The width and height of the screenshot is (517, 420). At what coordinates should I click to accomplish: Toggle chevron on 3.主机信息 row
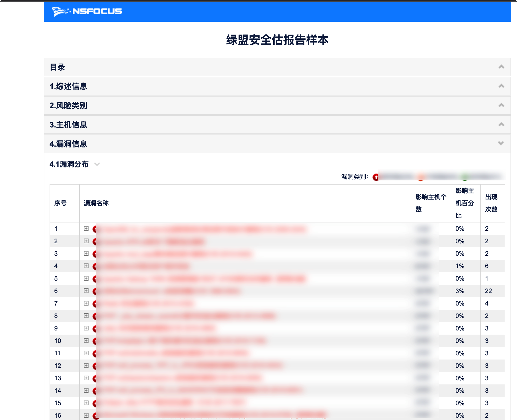click(x=501, y=125)
